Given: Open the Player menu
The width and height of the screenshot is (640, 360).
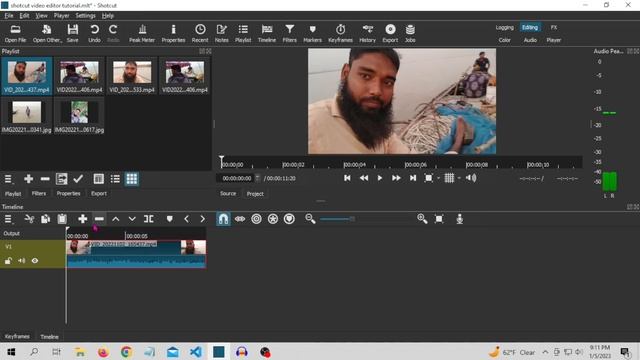Looking at the screenshot, I should (x=62, y=16).
